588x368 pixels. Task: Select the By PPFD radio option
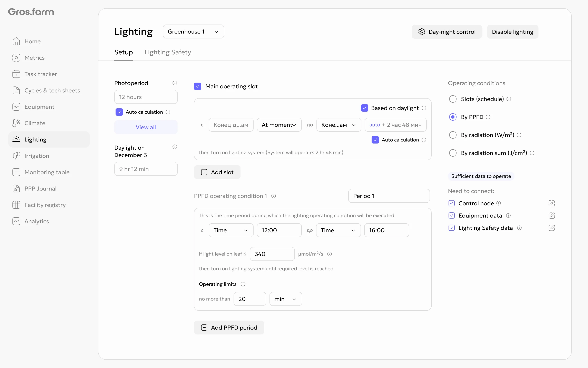pyautogui.click(x=453, y=117)
